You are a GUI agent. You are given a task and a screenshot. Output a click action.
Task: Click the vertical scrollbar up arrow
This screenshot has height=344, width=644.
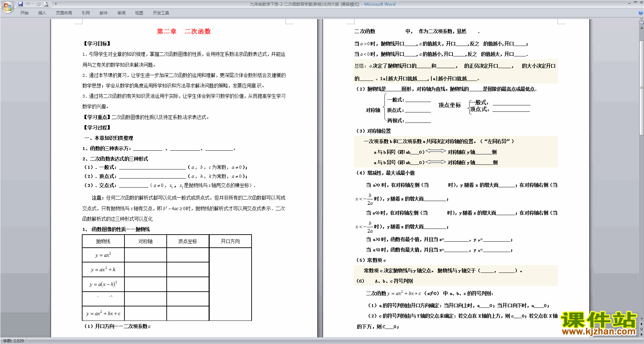(641, 28)
